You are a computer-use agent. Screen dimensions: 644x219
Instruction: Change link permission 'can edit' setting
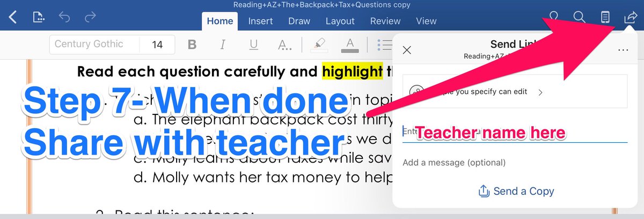click(x=515, y=92)
